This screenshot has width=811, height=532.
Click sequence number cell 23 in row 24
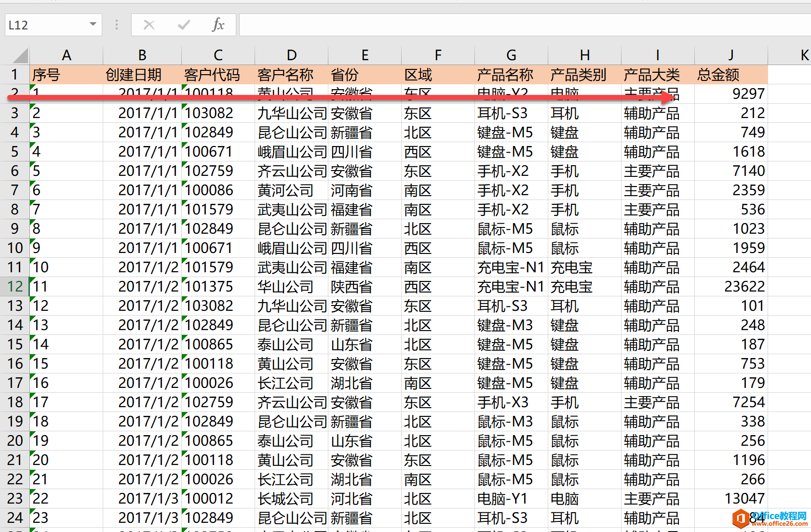tap(67, 518)
